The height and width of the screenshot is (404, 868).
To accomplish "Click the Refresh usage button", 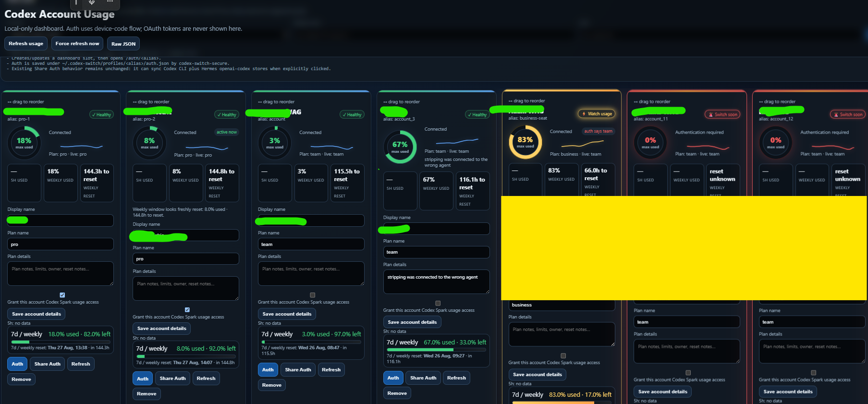I will pyautogui.click(x=26, y=44).
